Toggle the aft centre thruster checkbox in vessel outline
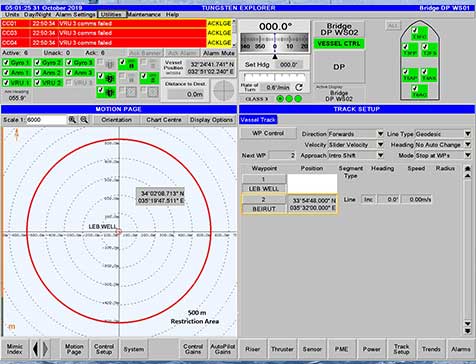Screen dimensions: 476x364 415,89
